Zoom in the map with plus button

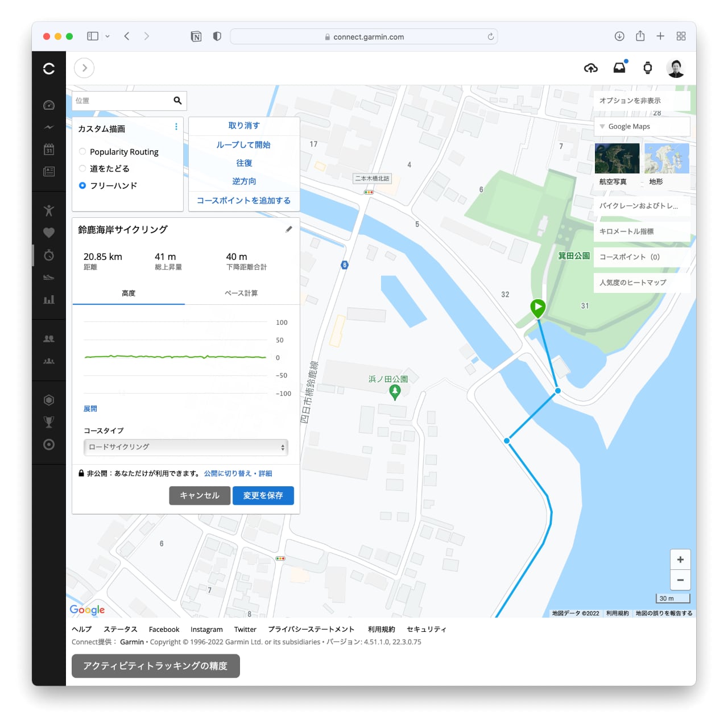click(x=680, y=560)
